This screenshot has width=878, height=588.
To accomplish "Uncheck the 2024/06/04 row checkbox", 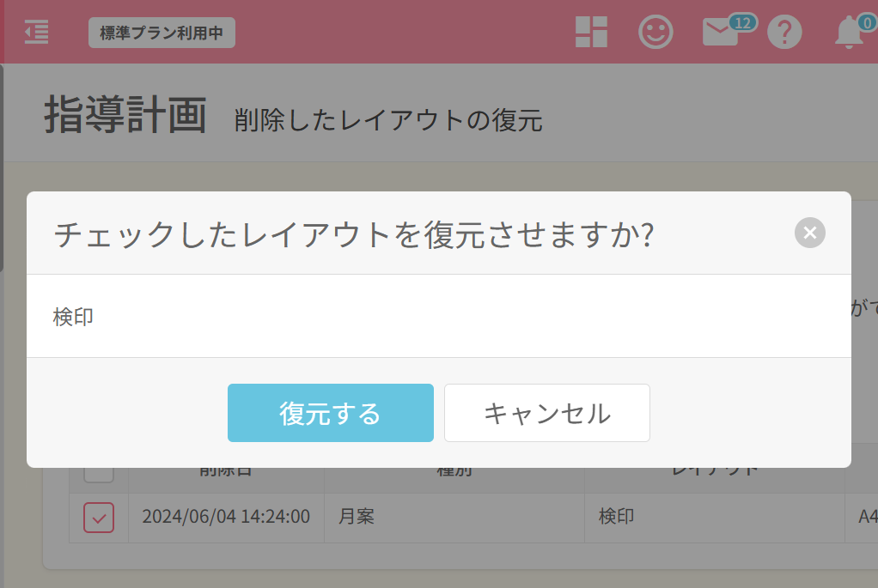I will (x=99, y=518).
